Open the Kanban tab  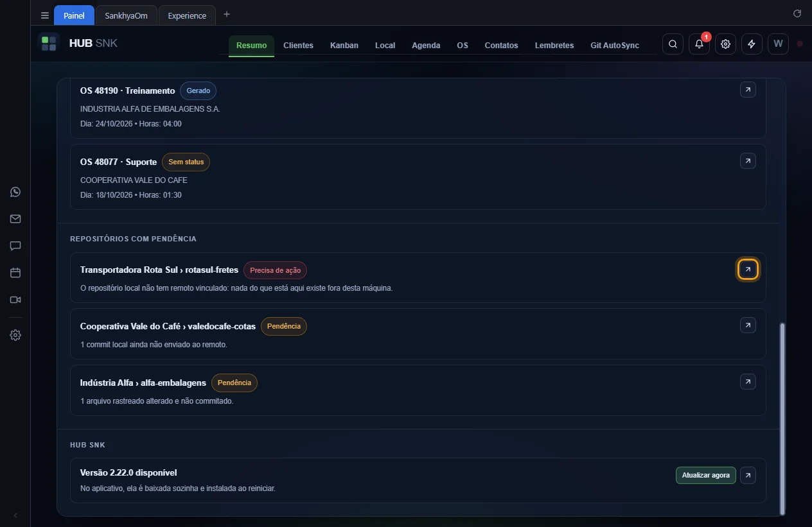(x=344, y=46)
